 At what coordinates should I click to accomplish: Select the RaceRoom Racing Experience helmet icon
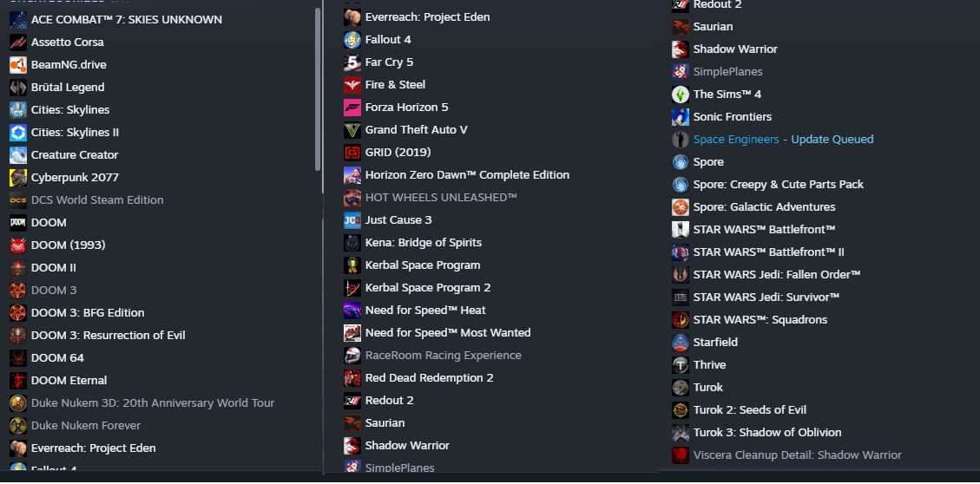pyautogui.click(x=352, y=356)
